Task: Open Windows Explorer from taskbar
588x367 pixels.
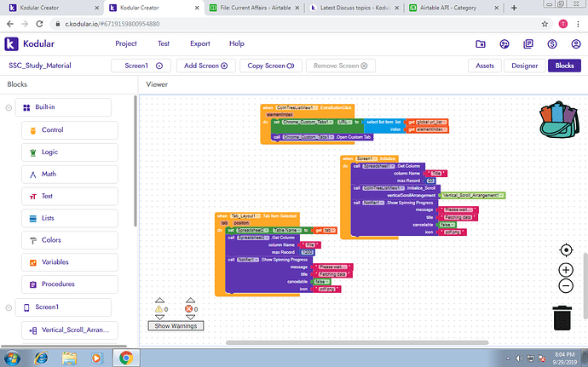Action: pos(69,358)
